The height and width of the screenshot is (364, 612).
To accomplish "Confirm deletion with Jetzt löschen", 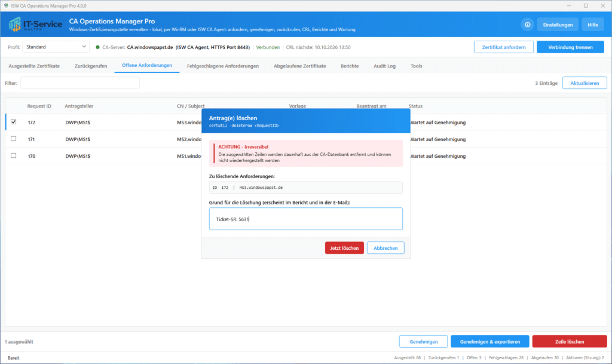I will [344, 248].
